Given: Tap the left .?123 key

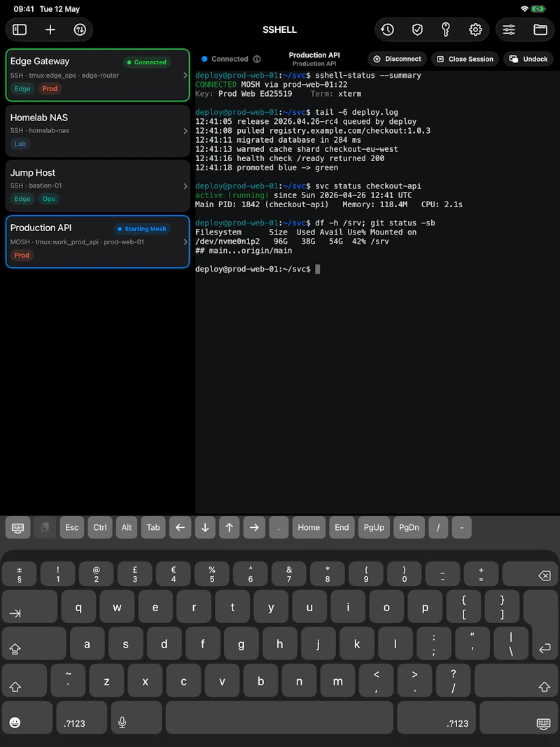Looking at the screenshot, I should pyautogui.click(x=81, y=718).
